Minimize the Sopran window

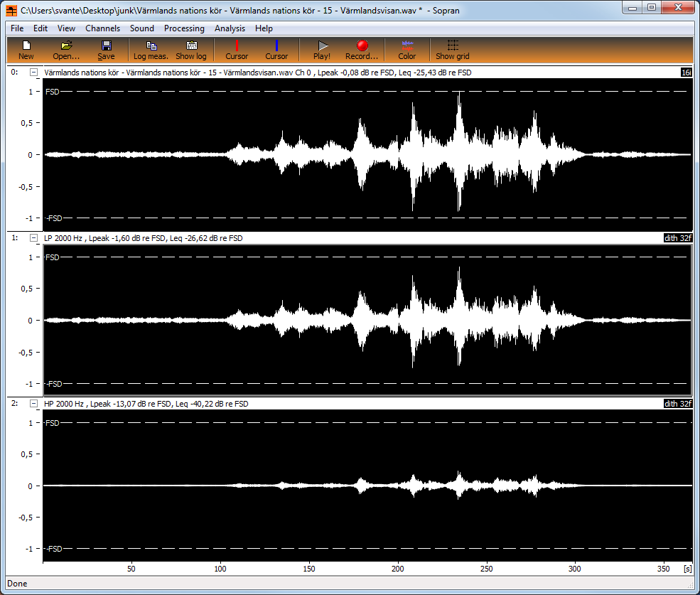click(632, 8)
